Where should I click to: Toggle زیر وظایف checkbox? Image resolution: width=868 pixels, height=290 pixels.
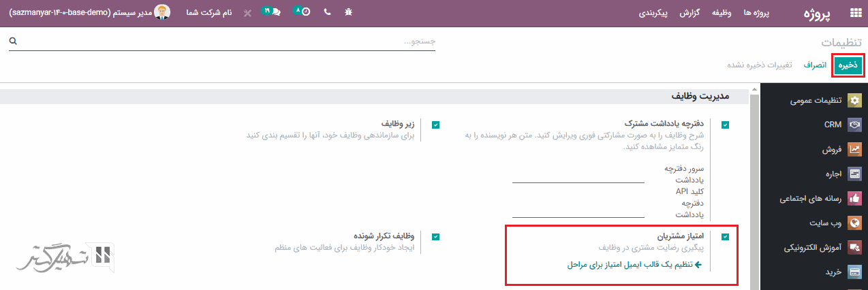tap(435, 125)
